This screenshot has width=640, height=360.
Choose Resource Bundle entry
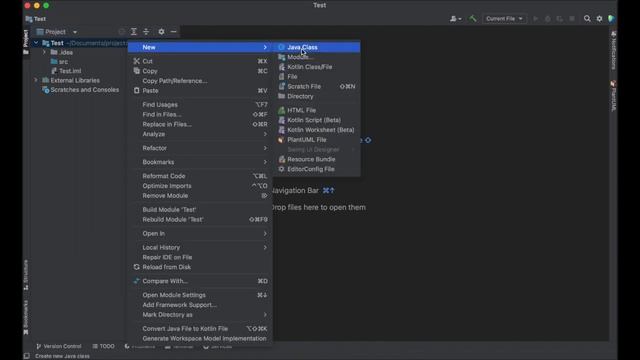point(316,159)
